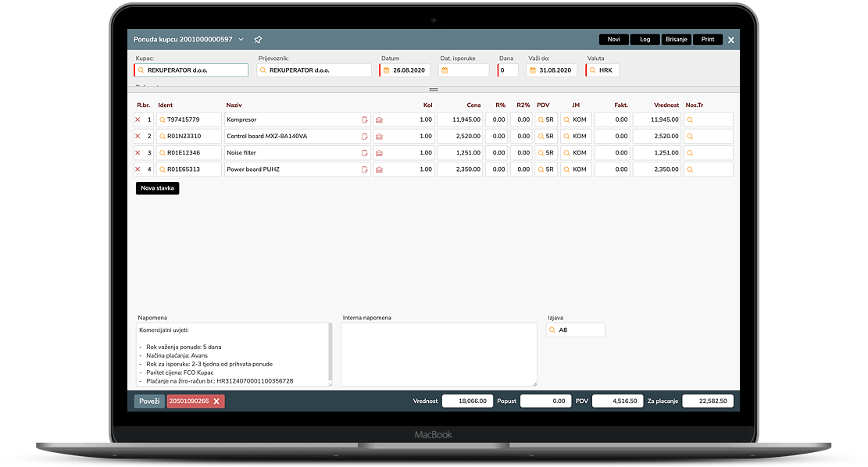Click Fakt. cell 0.00 in Control board row
This screenshot has width=868, height=467.
click(x=613, y=136)
